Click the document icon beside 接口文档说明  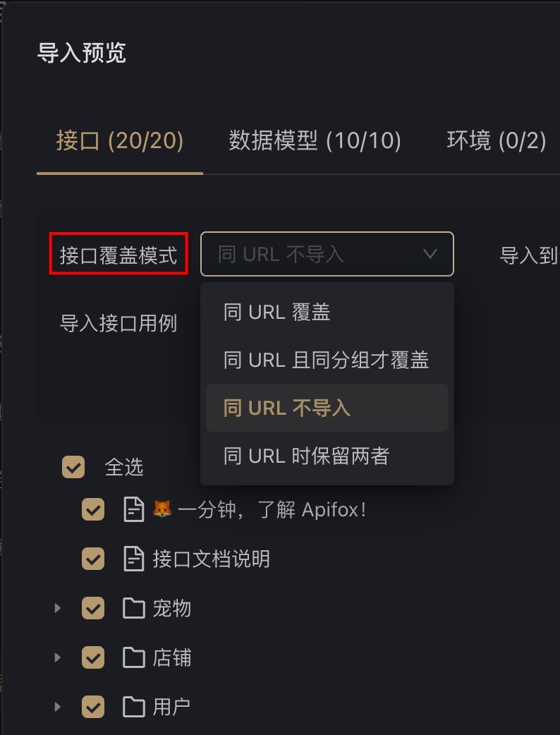[133, 559]
